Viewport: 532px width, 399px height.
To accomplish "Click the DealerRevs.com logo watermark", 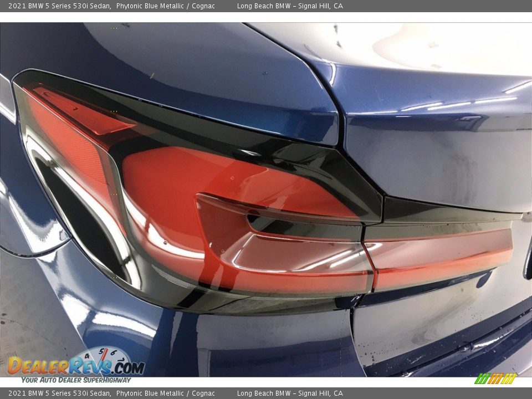I will tap(75, 366).
